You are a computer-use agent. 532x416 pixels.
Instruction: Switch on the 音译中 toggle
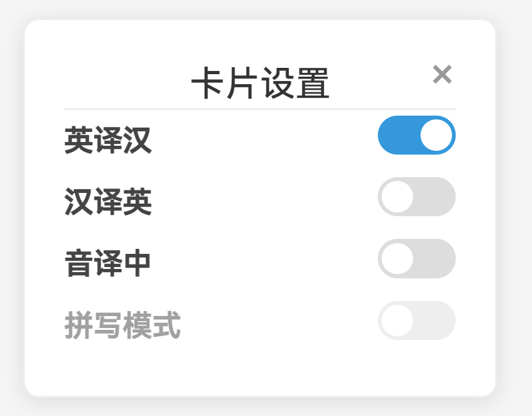416,258
